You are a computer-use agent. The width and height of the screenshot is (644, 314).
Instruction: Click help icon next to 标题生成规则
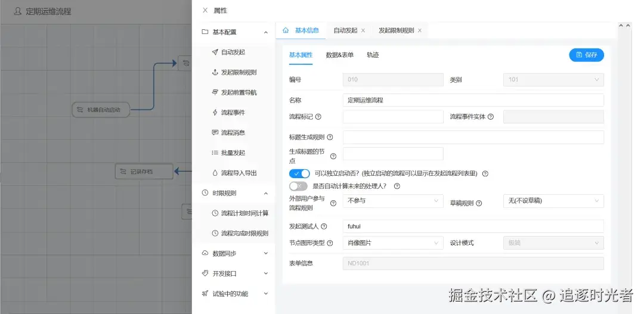point(330,137)
